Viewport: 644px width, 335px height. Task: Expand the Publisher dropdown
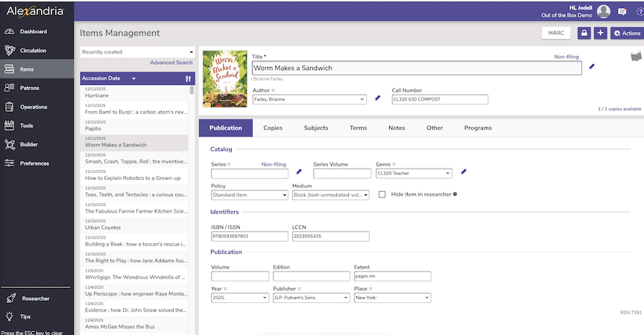click(310, 298)
